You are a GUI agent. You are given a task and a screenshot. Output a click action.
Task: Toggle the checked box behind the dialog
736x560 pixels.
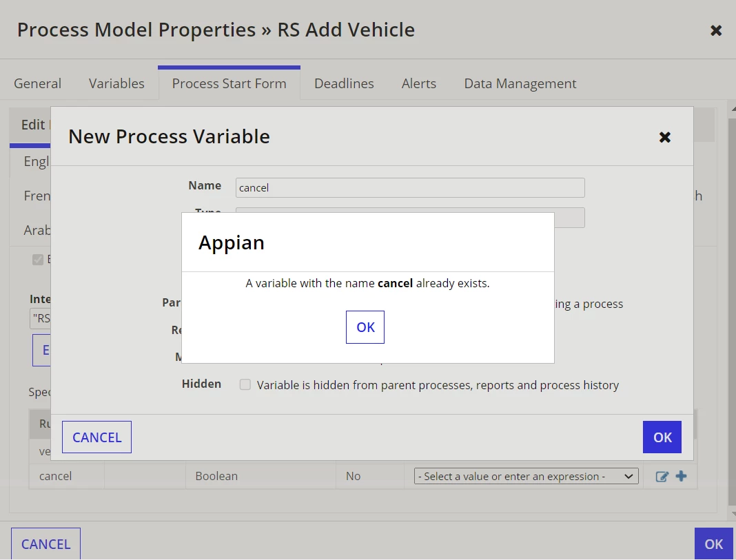click(38, 260)
